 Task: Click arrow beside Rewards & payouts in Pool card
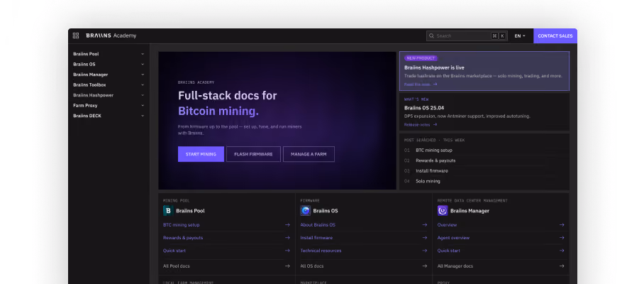point(287,238)
